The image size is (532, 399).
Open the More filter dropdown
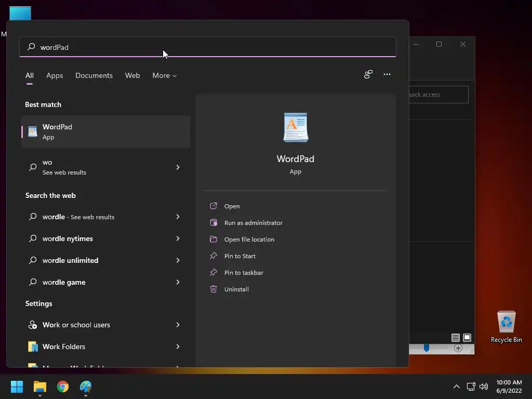coord(165,75)
